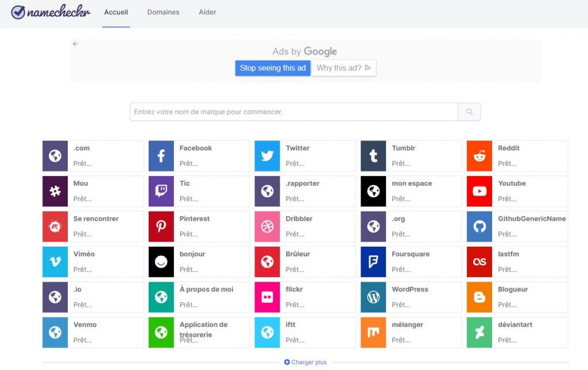Select the Viméo icon
Viewport: 588px width, 370px height.
[x=55, y=262]
